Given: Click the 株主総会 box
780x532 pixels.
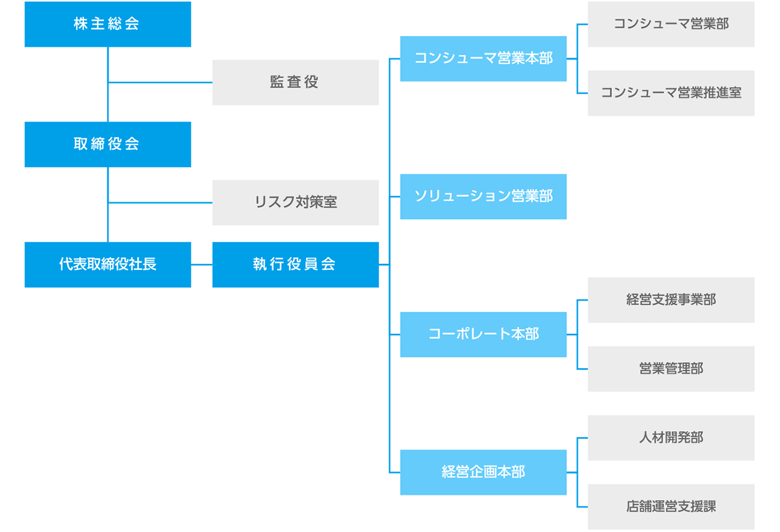Looking at the screenshot, I should click(x=107, y=24).
